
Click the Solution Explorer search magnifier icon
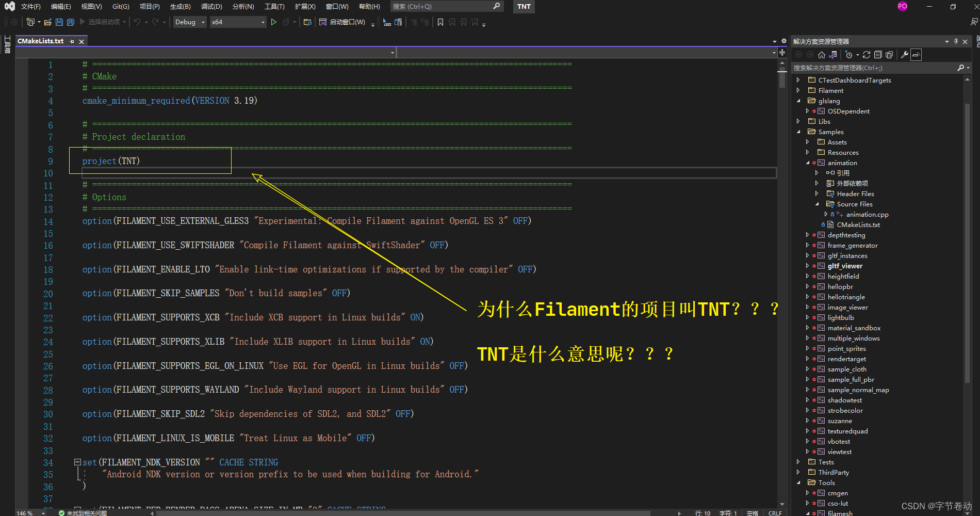[x=960, y=68]
